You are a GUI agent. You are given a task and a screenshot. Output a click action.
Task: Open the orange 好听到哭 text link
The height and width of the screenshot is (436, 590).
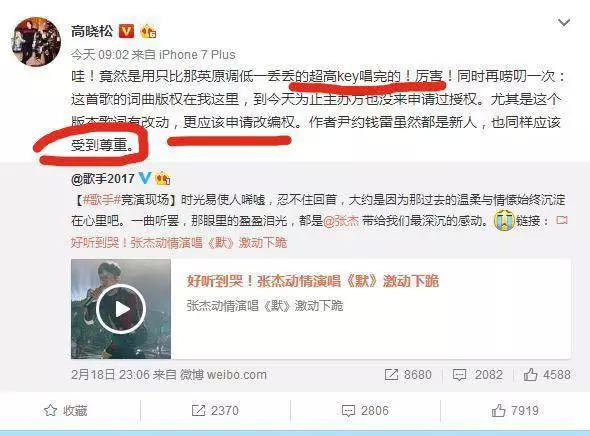[179, 243]
